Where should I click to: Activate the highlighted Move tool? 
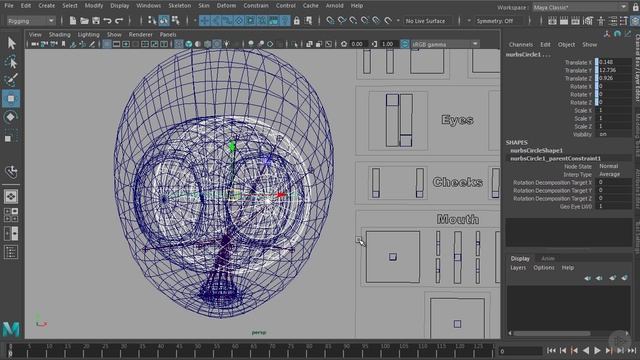click(11, 98)
